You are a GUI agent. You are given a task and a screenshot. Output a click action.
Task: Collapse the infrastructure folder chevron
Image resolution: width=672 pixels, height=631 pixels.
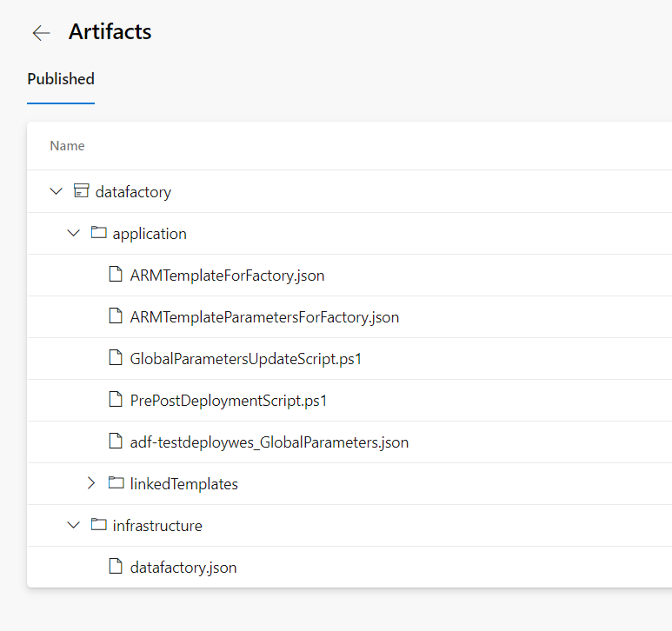pos(74,525)
